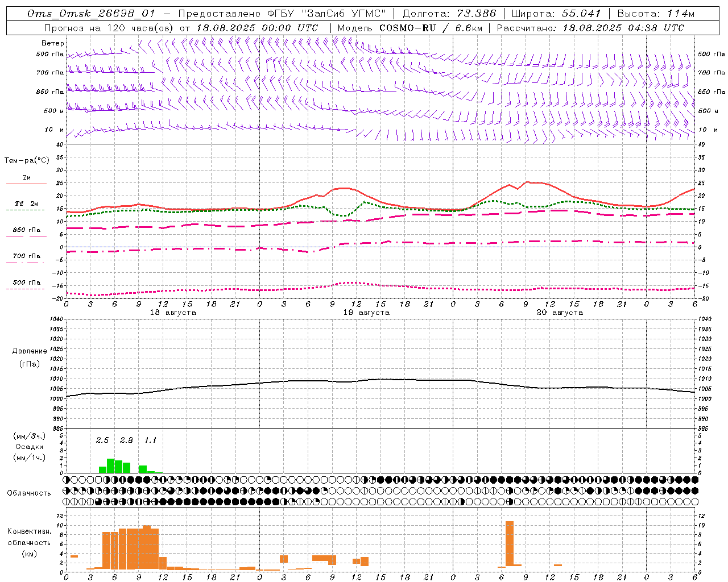Click the (км) unit under convective cloudiness
This screenshot has height=582, width=728.
click(30, 554)
